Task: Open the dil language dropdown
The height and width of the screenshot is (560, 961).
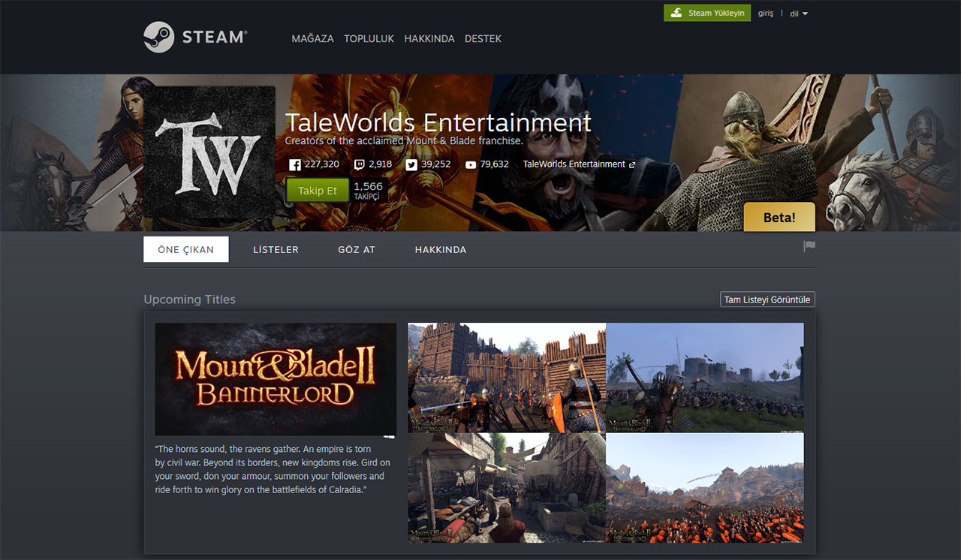Action: tap(798, 13)
